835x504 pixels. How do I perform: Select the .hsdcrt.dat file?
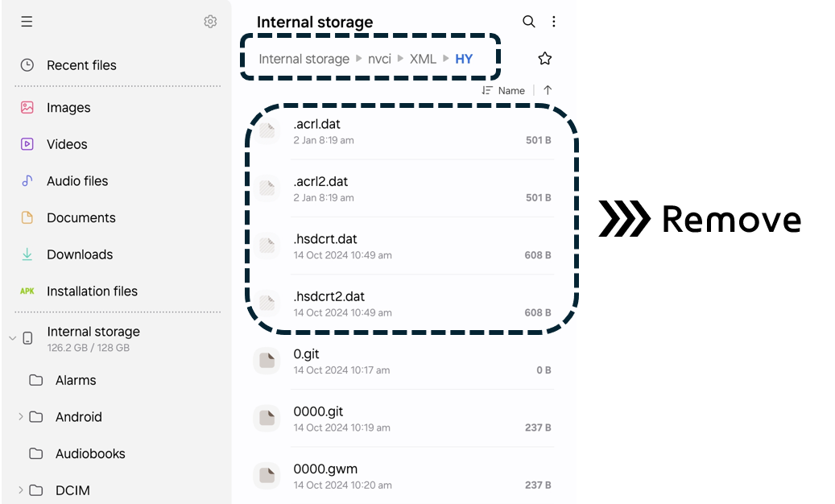pos(403,246)
